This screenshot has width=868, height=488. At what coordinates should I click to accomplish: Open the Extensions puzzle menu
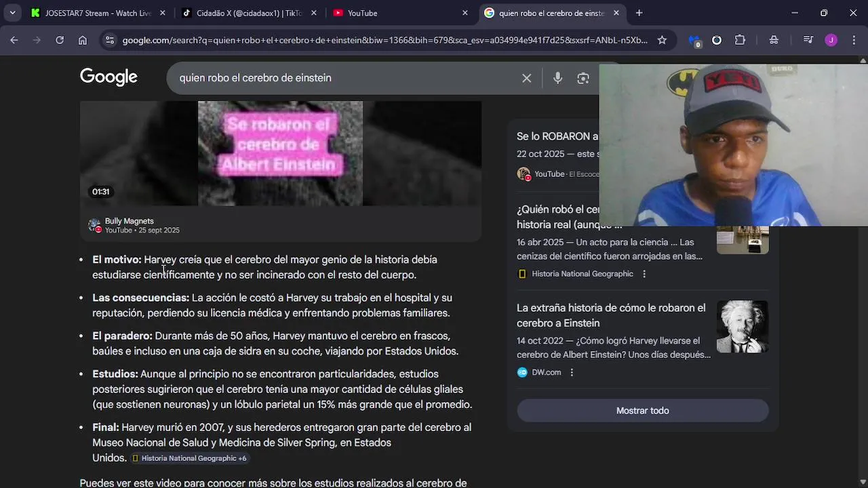[x=740, y=40]
